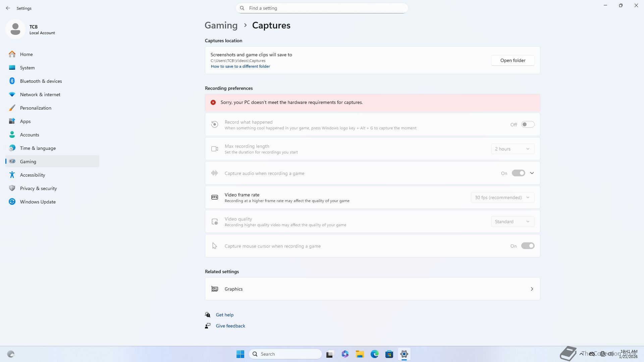Go to Gaming breadcrumb
The image size is (644, 362).
pyautogui.click(x=221, y=25)
